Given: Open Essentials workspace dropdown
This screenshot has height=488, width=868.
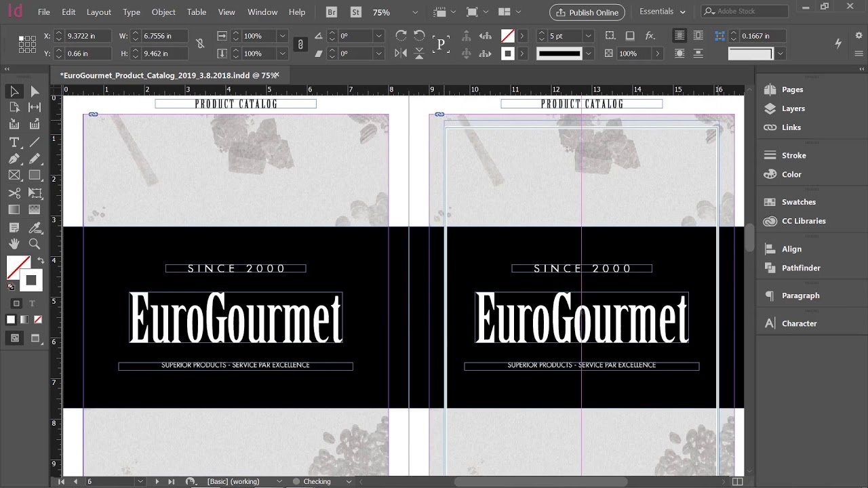Looking at the screenshot, I should [663, 12].
